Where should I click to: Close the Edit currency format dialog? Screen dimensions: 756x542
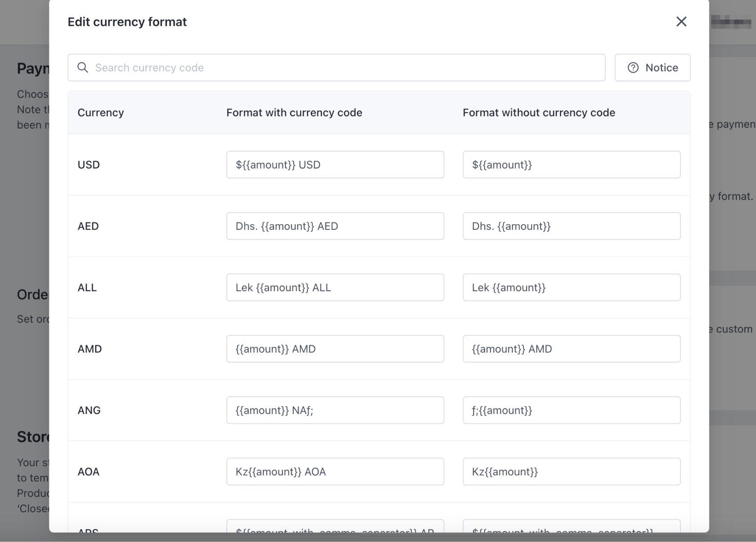[x=681, y=21]
